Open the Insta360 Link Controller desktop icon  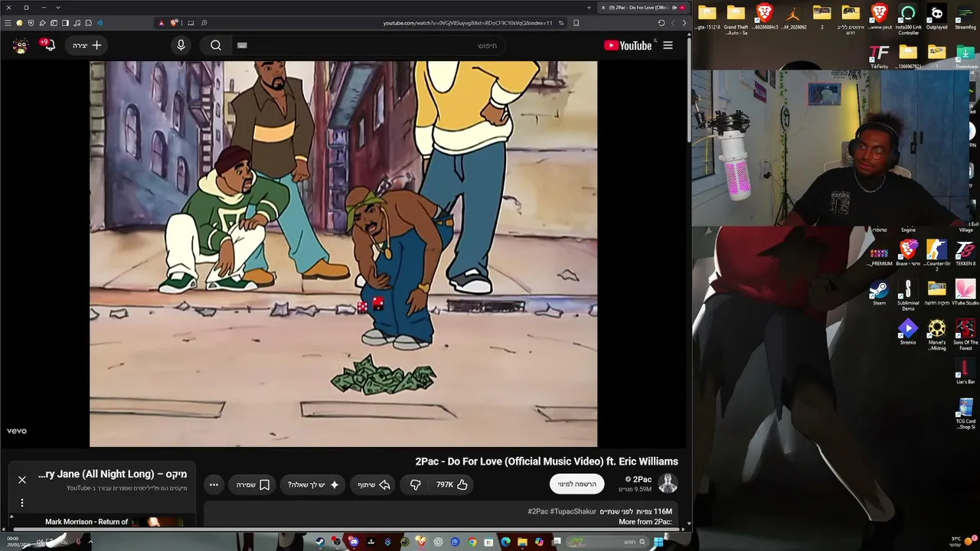point(908,20)
